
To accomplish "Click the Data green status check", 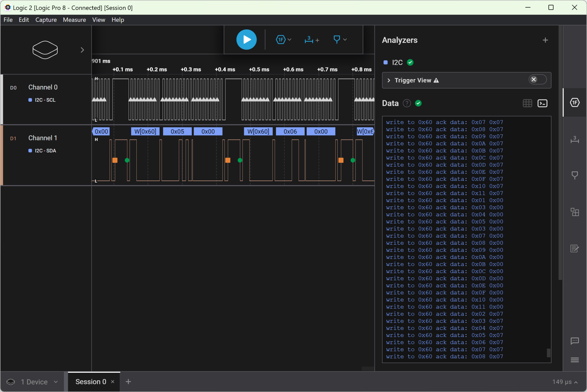I will point(418,103).
